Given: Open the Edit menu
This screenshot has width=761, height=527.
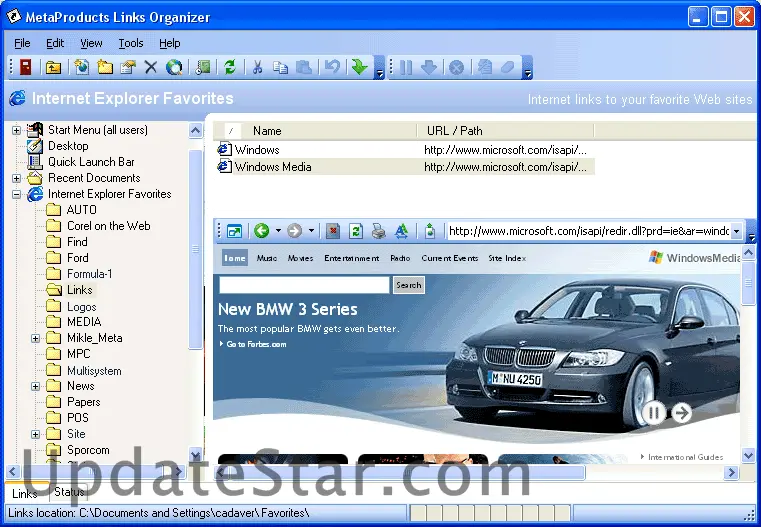Looking at the screenshot, I should tap(55, 43).
